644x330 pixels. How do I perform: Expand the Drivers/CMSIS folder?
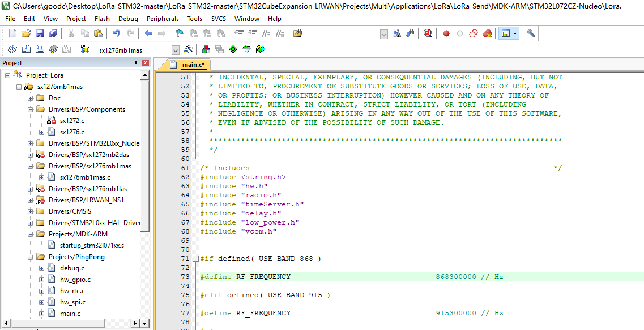click(31, 211)
